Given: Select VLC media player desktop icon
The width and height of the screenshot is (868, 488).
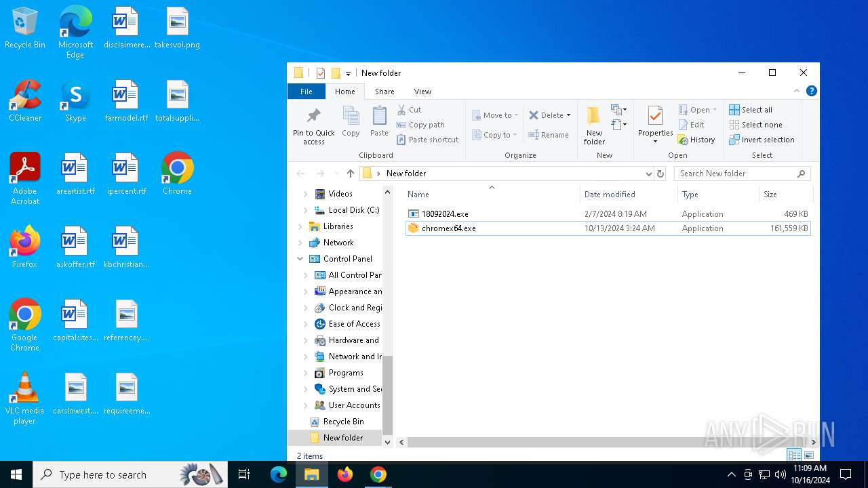Looking at the screenshot, I should tap(24, 399).
